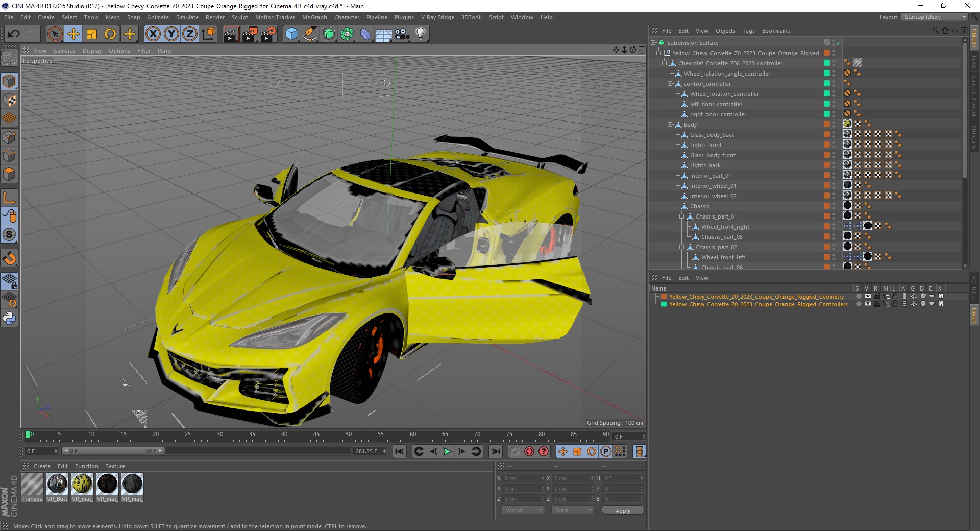Open viewport Cameras menu
The image size is (980, 531).
point(64,51)
